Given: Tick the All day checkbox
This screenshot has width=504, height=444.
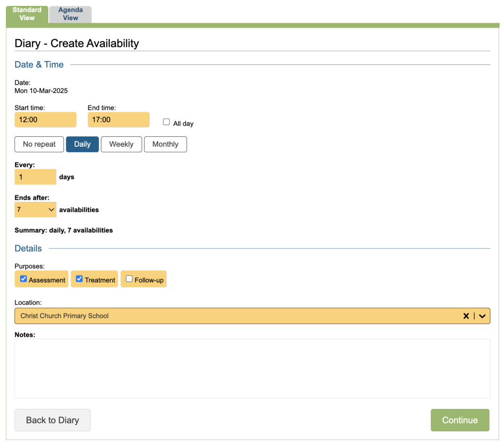Looking at the screenshot, I should [x=166, y=122].
